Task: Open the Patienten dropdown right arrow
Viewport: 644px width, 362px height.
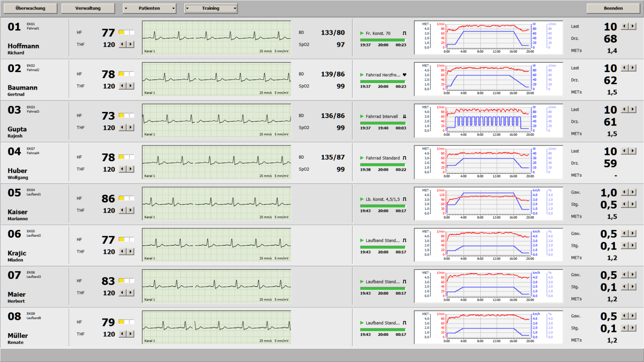Action: 173,8
